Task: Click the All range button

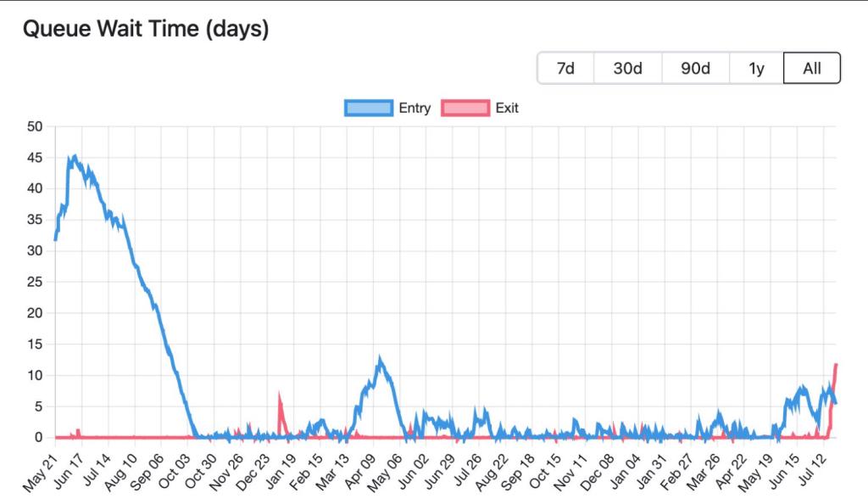Action: pyautogui.click(x=812, y=68)
